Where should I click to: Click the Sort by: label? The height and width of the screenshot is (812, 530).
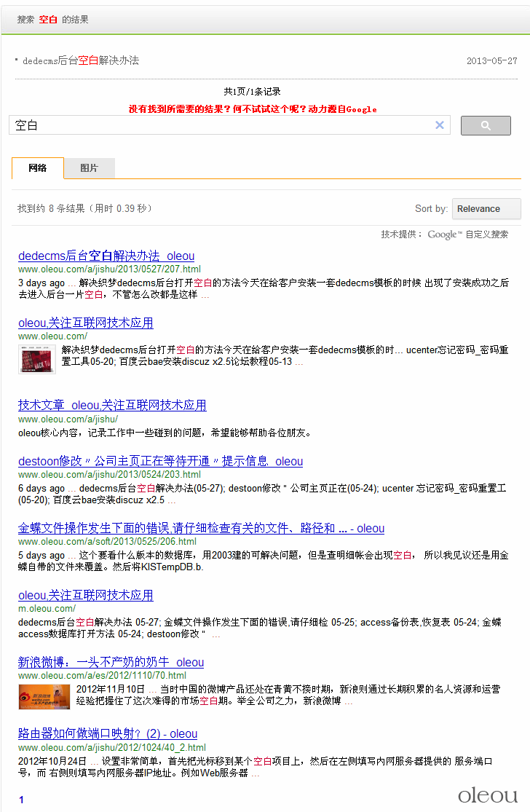pyautogui.click(x=431, y=209)
